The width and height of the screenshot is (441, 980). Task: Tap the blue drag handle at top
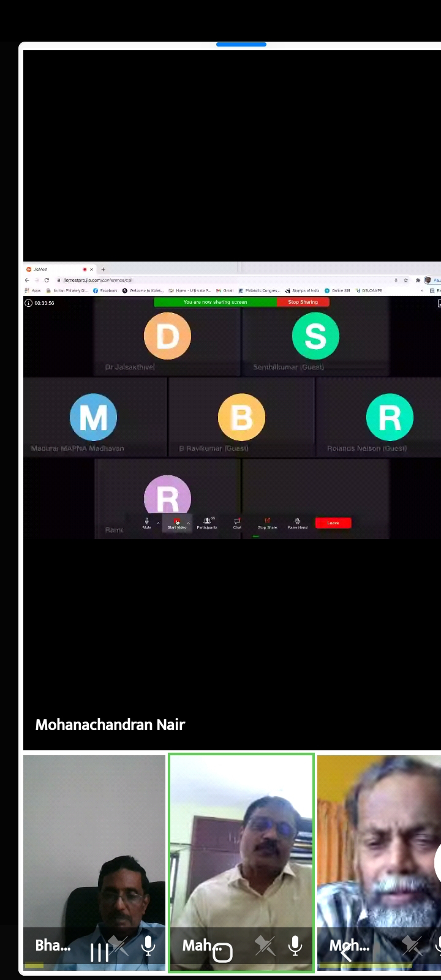click(x=241, y=44)
